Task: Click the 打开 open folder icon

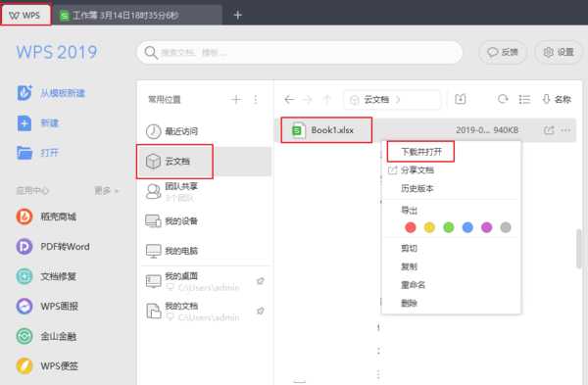Action: coord(24,153)
